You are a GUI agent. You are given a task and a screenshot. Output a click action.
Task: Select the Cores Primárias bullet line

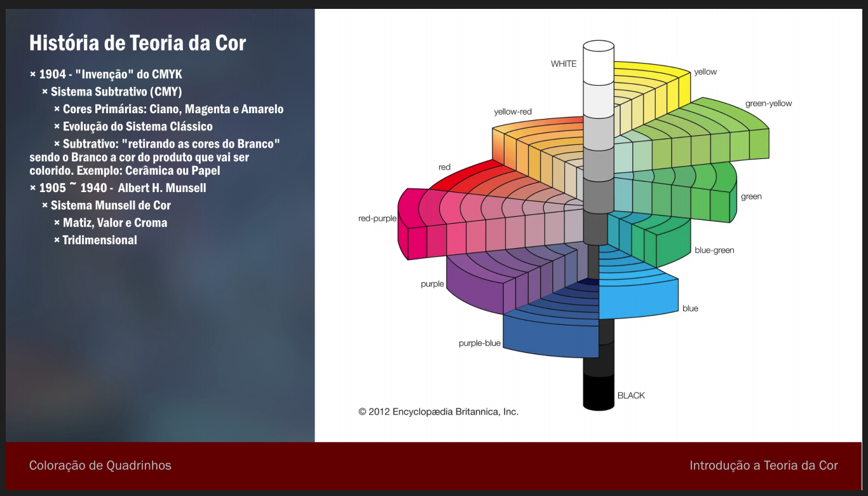168,109
